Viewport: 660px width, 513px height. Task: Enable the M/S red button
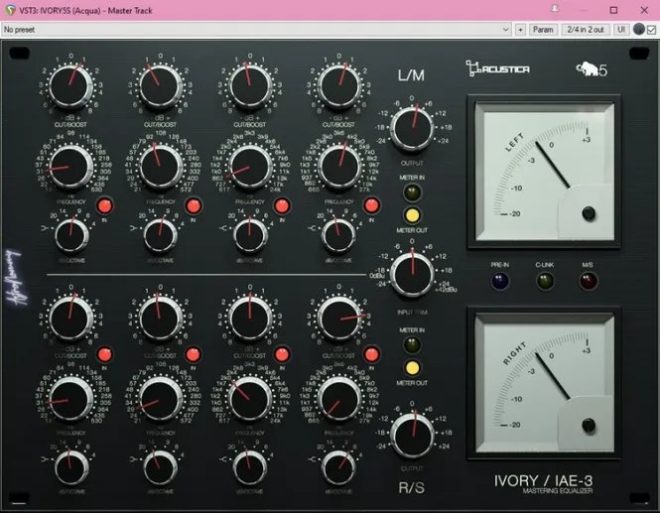588,281
